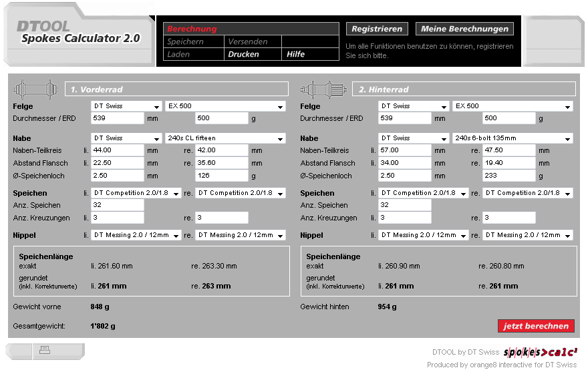Click the front Anz. Speichen input field
588x376 pixels.
117,205
